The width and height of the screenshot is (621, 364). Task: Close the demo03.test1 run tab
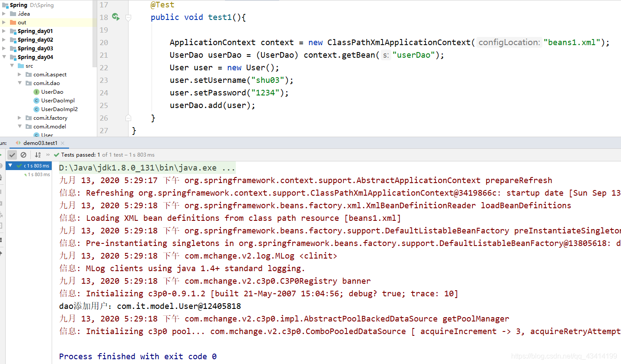point(63,143)
